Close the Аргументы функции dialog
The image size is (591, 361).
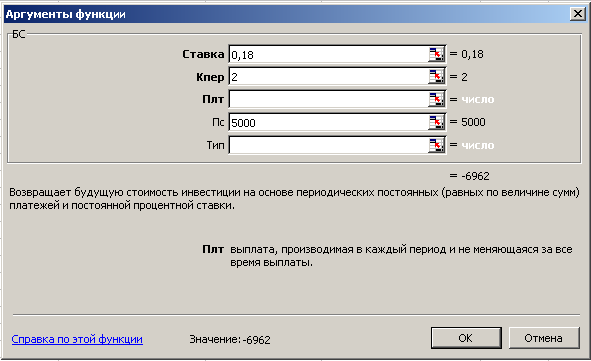click(577, 14)
